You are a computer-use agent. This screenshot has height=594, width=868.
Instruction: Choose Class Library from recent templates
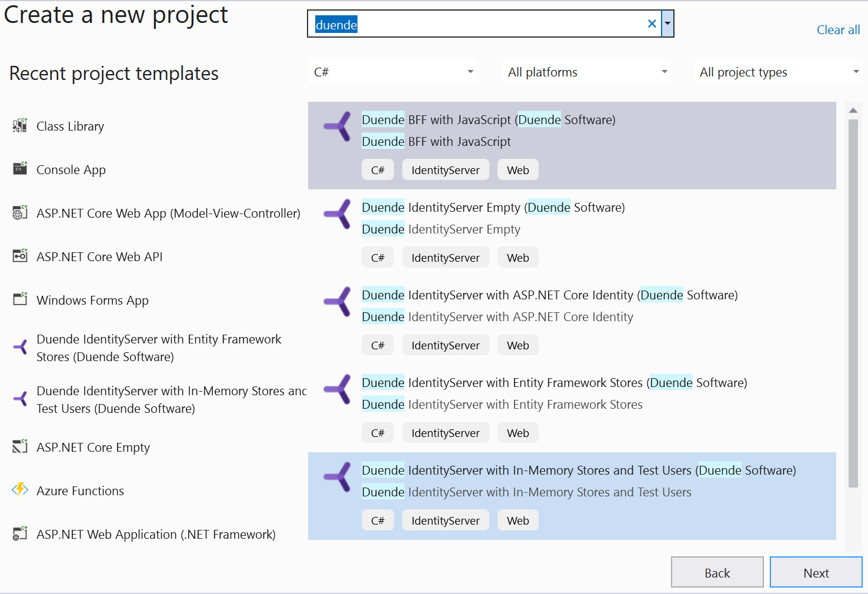70,126
